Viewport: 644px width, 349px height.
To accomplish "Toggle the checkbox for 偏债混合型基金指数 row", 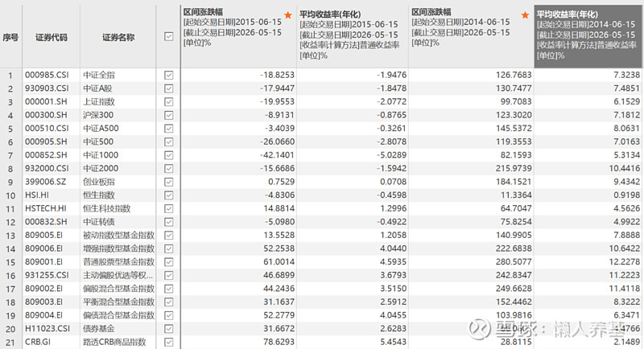I will (168, 315).
